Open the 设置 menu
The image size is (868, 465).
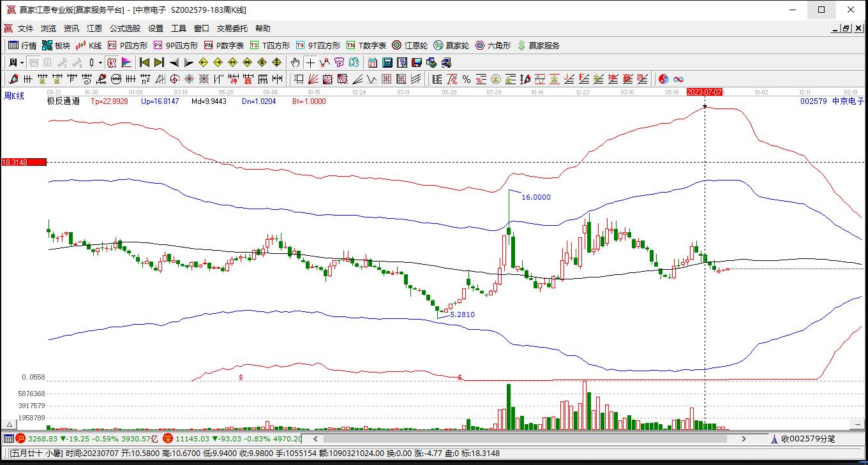(x=156, y=29)
